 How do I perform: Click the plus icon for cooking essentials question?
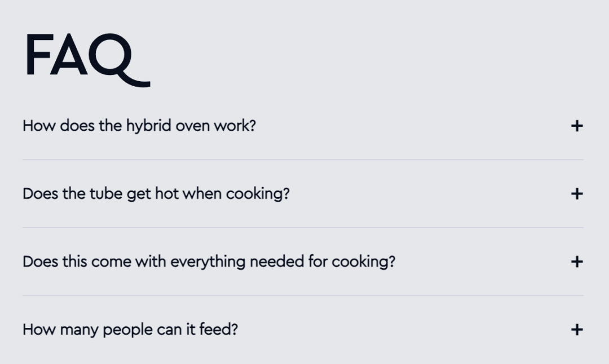(576, 261)
